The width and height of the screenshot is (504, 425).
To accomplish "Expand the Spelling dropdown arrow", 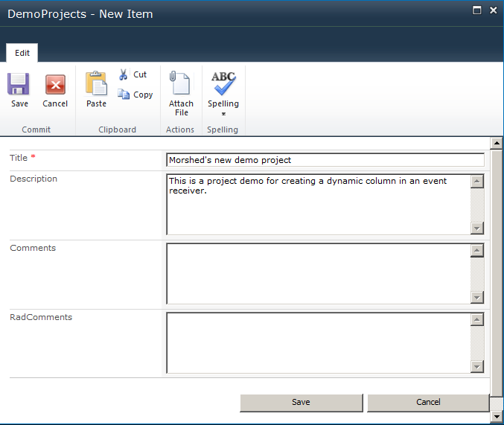I will pos(223,115).
